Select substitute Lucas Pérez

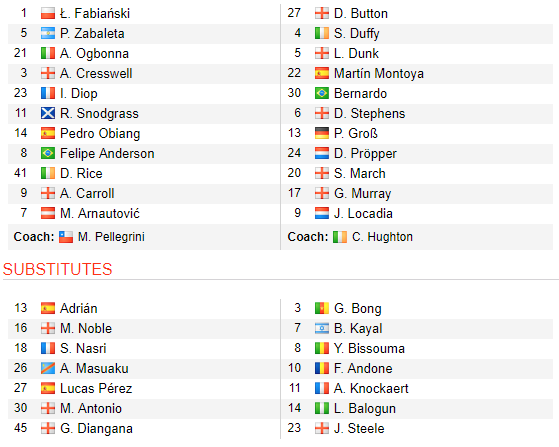click(96, 388)
